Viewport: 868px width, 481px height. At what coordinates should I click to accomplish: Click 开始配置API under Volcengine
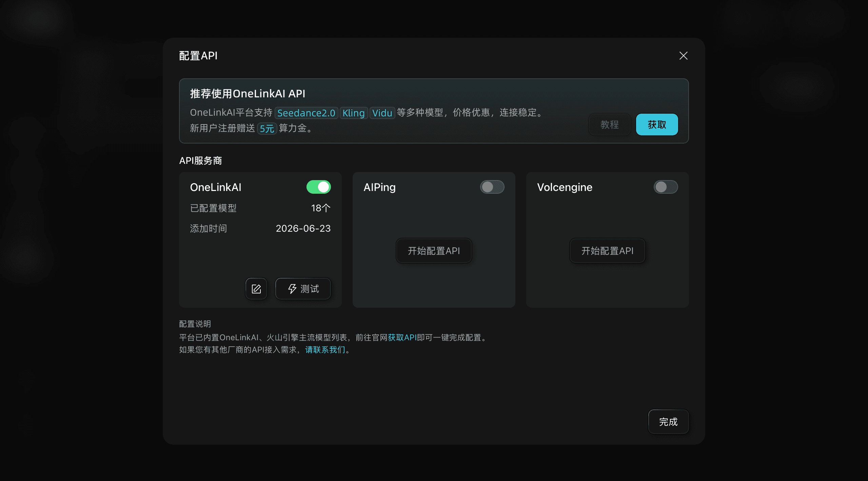(x=608, y=251)
